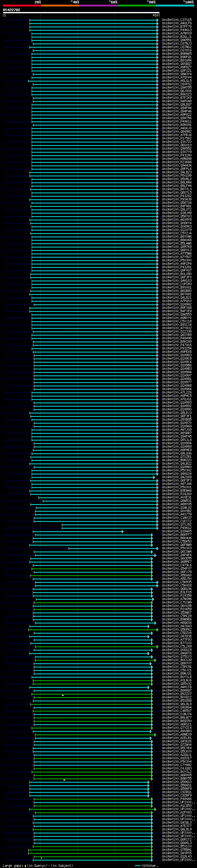197x868 pixels.
Task: Click hit label UniRef100_P17562
Action: tap(177, 139)
